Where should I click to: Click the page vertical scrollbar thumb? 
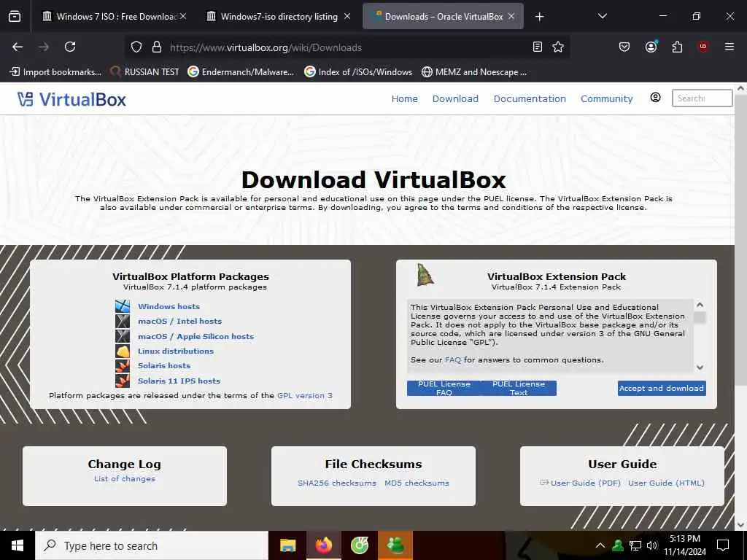pyautogui.click(x=740, y=241)
